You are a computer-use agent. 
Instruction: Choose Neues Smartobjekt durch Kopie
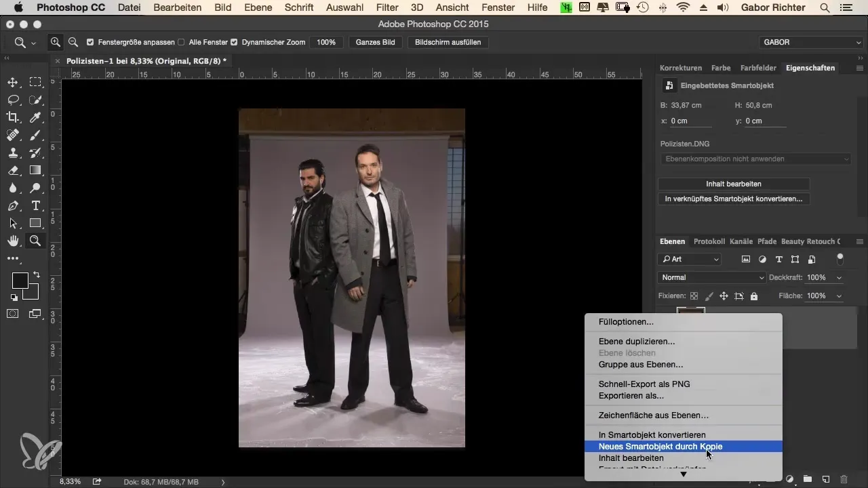pos(684,446)
